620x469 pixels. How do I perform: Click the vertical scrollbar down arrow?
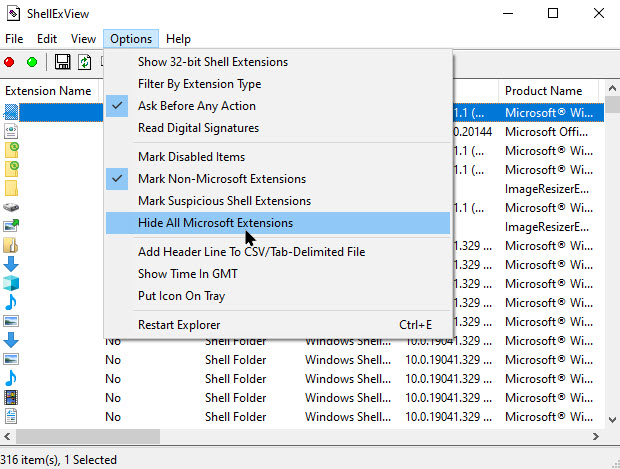(x=612, y=420)
